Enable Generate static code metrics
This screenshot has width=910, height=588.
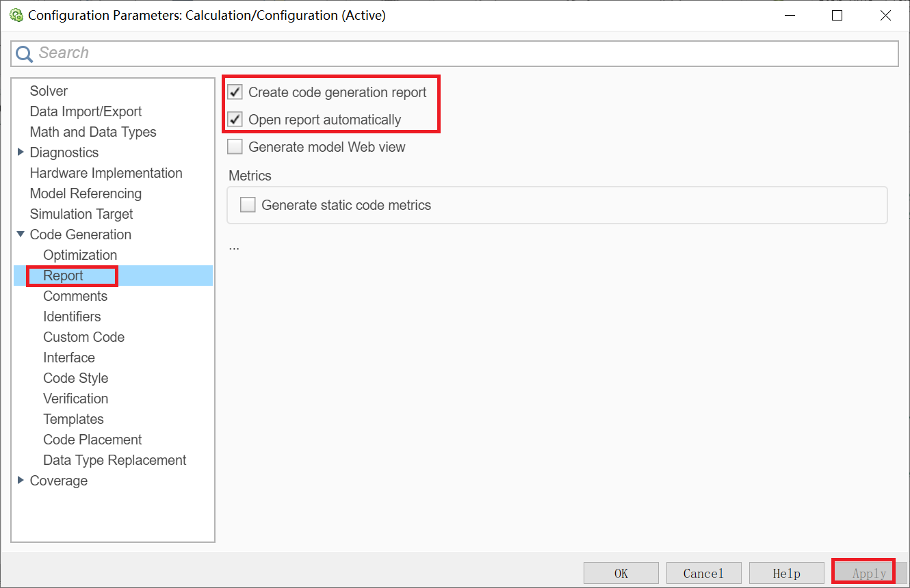tap(248, 205)
